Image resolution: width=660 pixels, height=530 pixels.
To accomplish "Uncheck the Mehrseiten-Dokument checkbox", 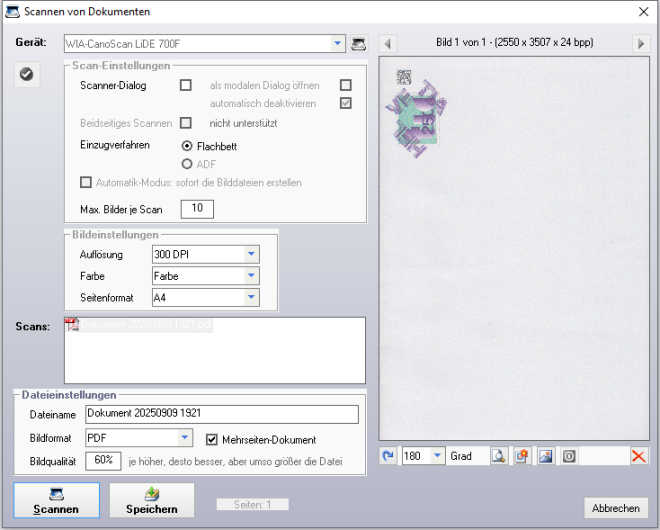I will (212, 439).
